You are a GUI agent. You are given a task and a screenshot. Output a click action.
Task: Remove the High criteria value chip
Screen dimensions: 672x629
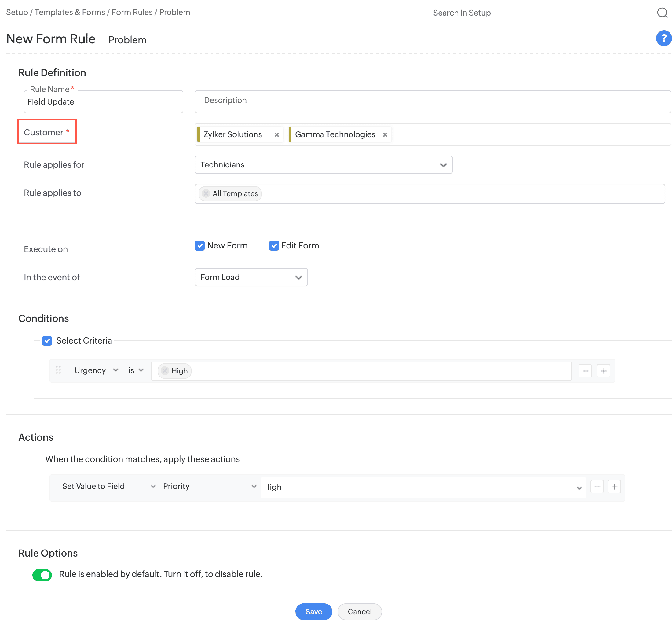165,371
